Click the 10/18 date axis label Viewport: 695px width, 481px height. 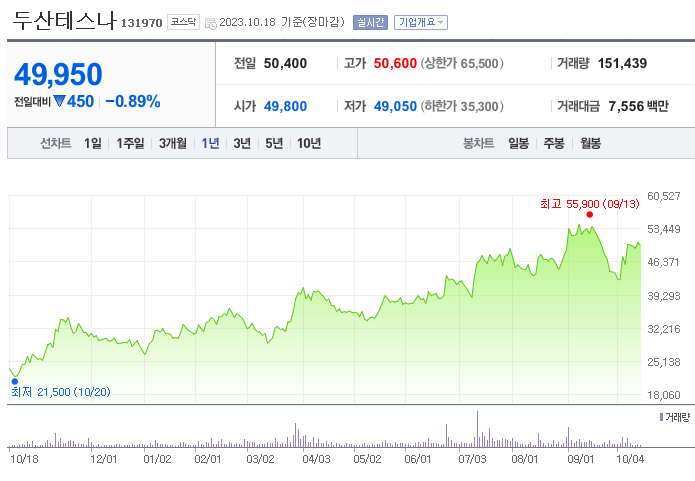point(24,459)
